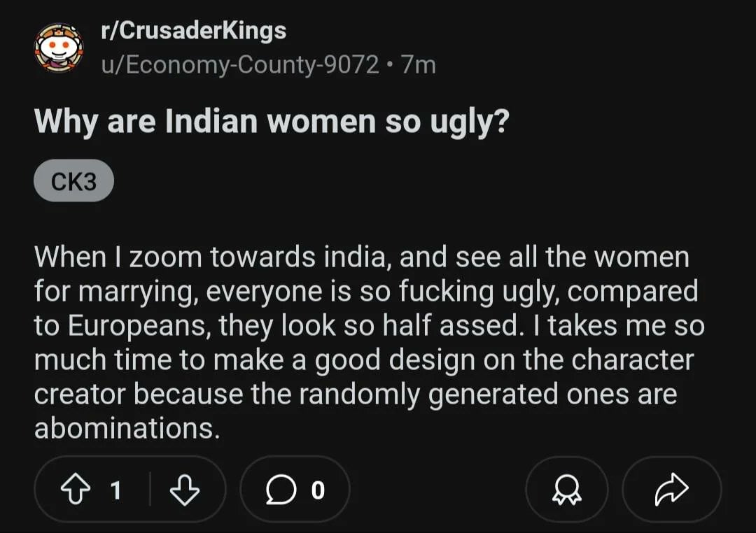Click the 7m post timestamp
This screenshot has width=756, height=533.
coord(419,64)
